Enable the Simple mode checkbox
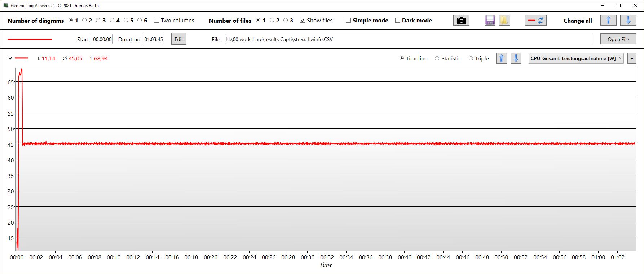644x274 pixels. click(x=348, y=21)
